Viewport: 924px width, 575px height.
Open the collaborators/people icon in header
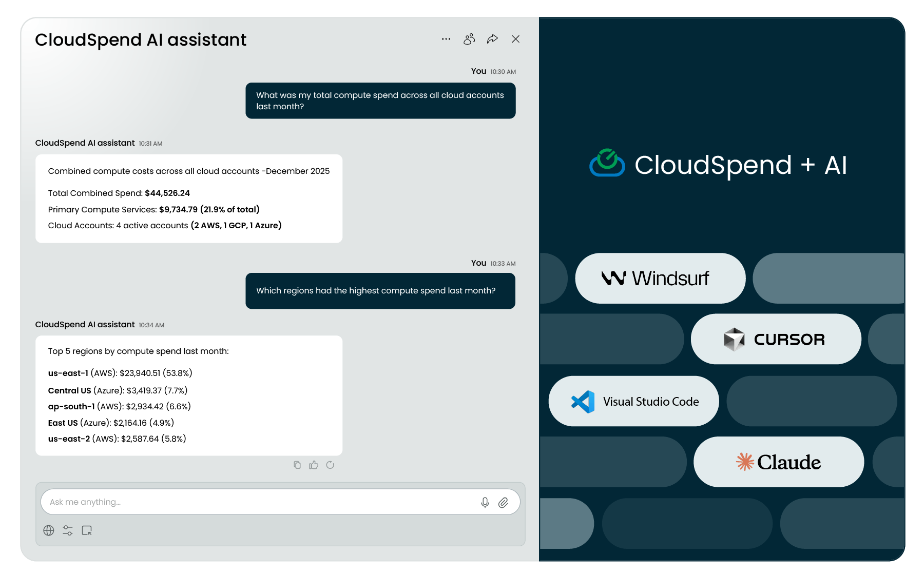click(469, 38)
